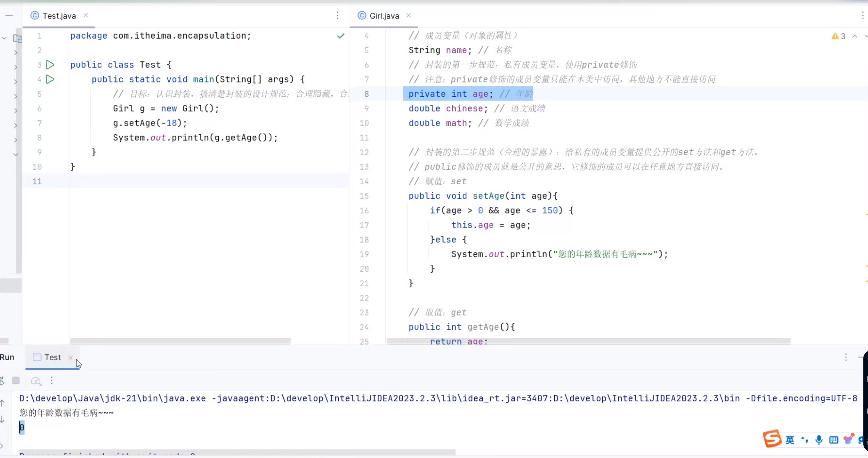
Task: Run the Test class from the gutter icon
Action: tap(50, 64)
